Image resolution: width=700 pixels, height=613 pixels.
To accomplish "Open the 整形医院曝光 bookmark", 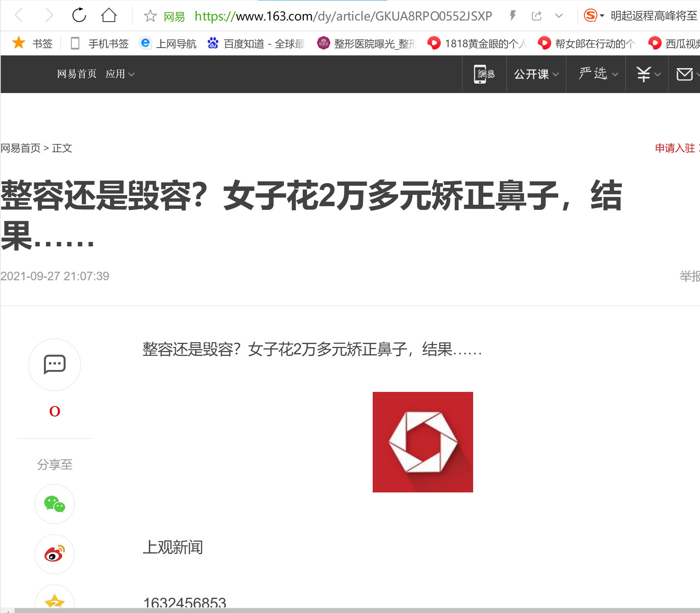I will point(366,44).
